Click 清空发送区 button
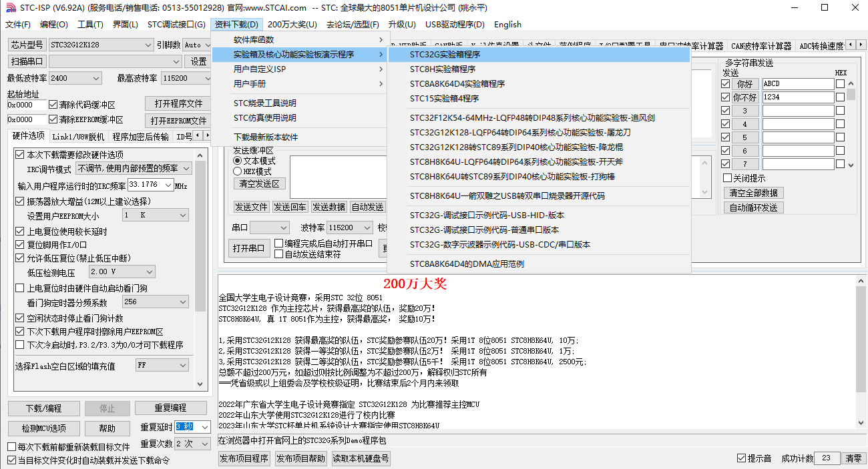868x469 pixels. pos(260,183)
